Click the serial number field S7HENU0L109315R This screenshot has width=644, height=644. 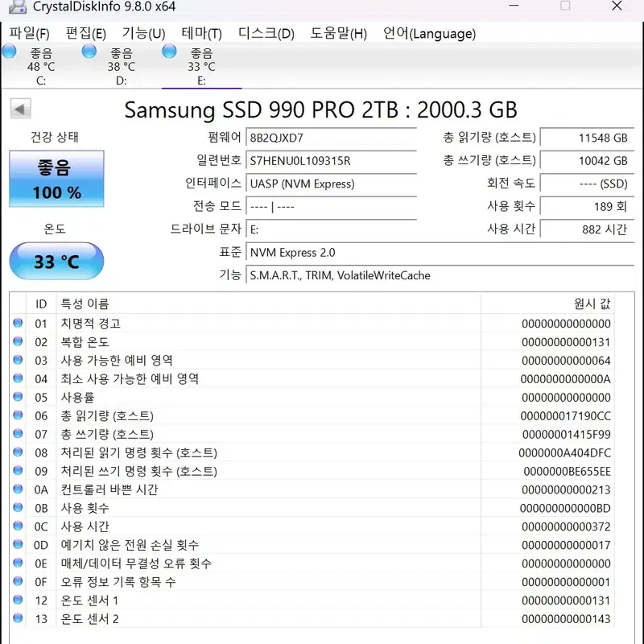coord(331,160)
